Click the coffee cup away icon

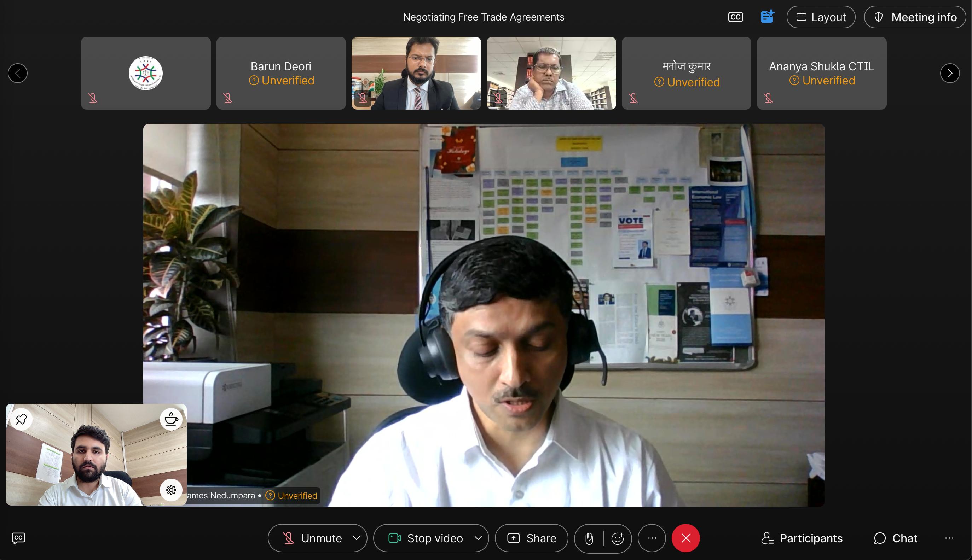(x=171, y=419)
